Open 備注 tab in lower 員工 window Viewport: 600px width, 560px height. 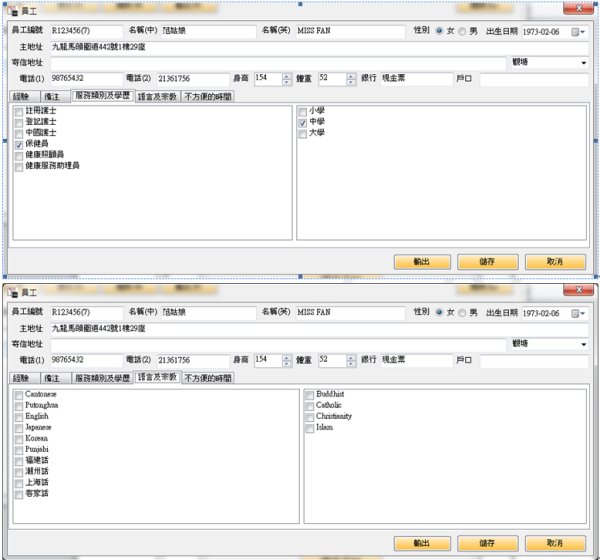[55, 378]
